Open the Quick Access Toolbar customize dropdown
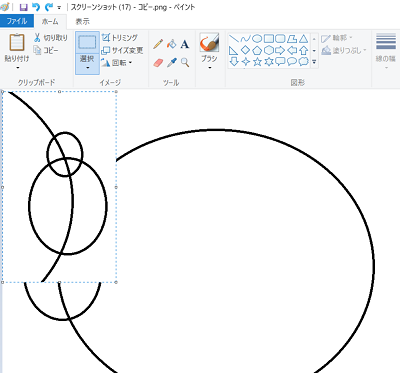 [59, 8]
